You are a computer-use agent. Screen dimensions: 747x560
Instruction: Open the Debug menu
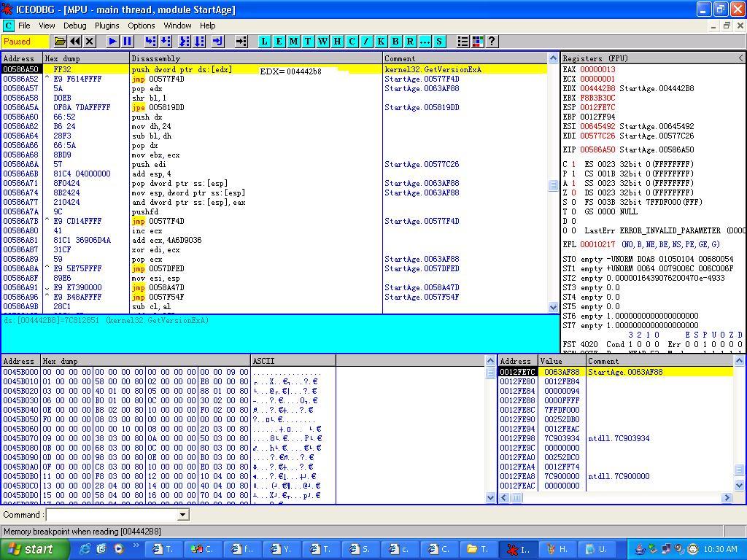[x=75, y=26]
